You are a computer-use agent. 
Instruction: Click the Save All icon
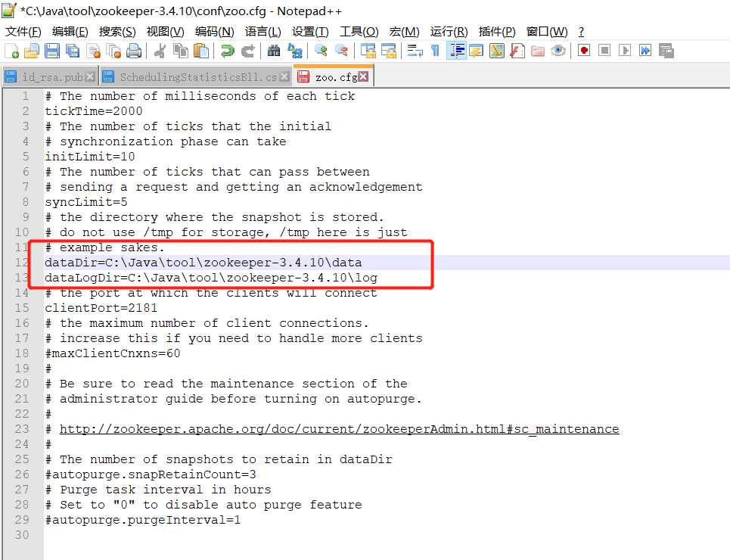click(73, 51)
